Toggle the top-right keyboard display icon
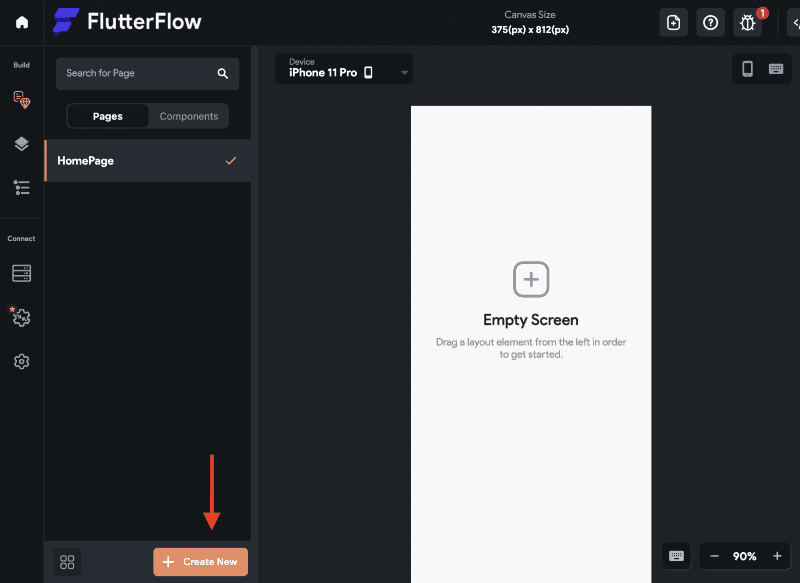Viewport: 800px width, 583px height. point(776,69)
